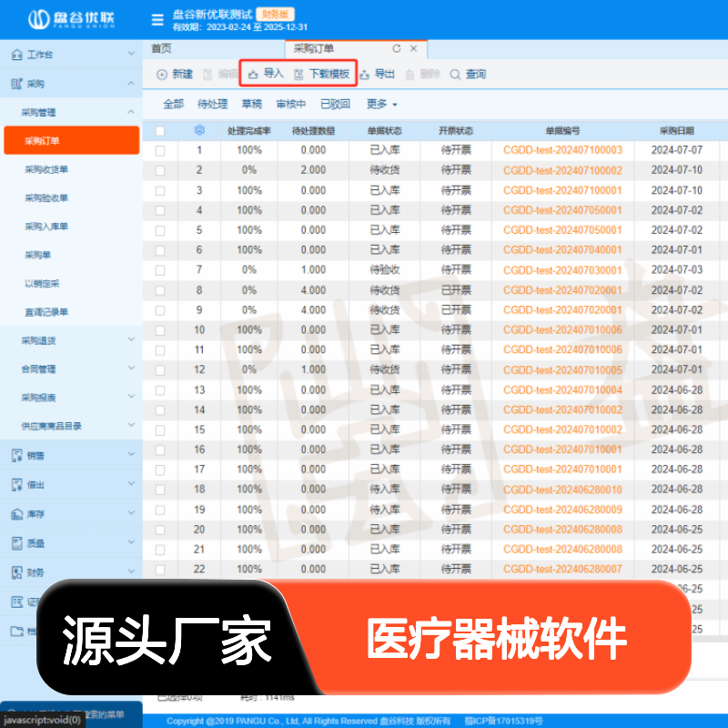
Task: Open order CGDD-test-202407010005 link
Action: click(562, 370)
